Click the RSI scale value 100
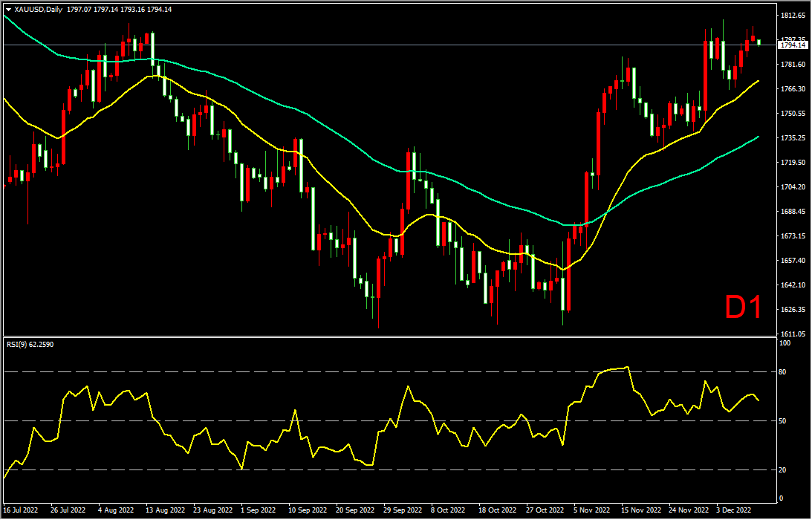 coord(785,343)
